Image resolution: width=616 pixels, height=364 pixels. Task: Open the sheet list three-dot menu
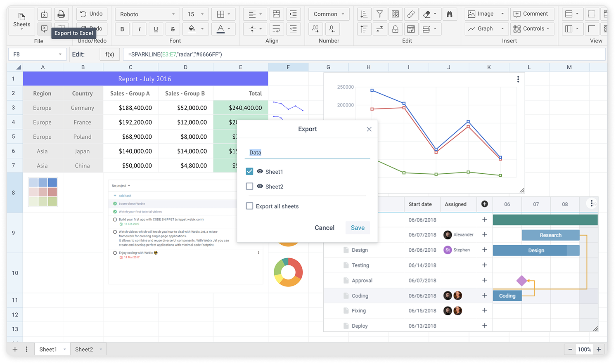27,349
